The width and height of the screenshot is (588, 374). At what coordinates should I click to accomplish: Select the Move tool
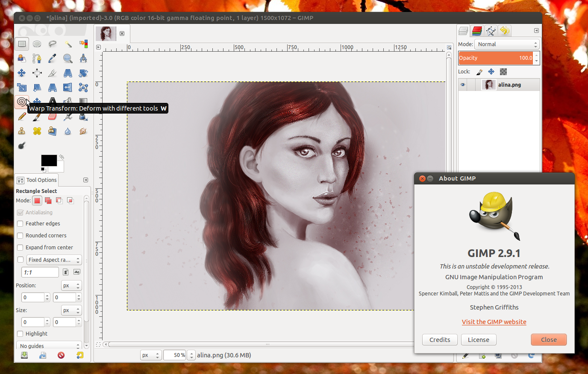(21, 73)
